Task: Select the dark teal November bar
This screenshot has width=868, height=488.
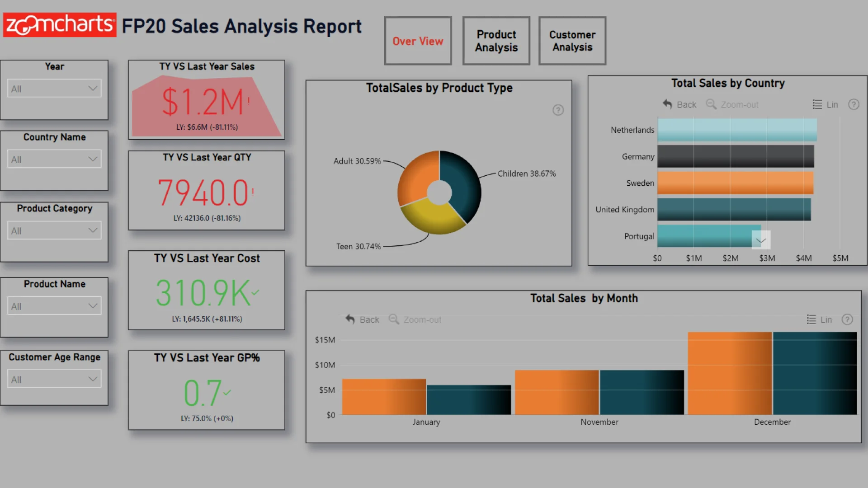Action: pyautogui.click(x=642, y=392)
